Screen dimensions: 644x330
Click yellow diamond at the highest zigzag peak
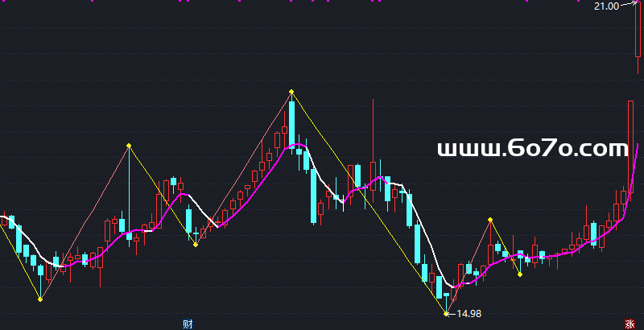[291, 92]
